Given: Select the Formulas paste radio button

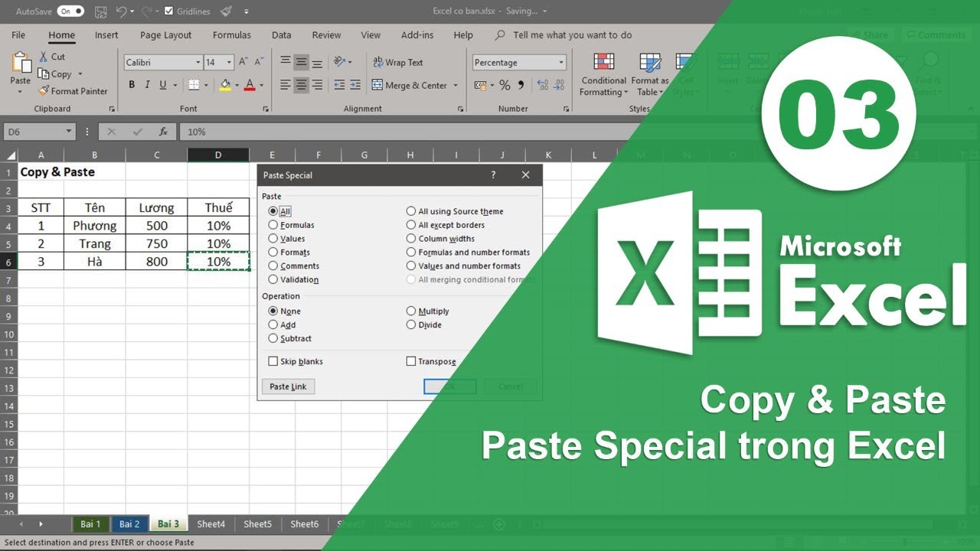Looking at the screenshot, I should pyautogui.click(x=273, y=225).
